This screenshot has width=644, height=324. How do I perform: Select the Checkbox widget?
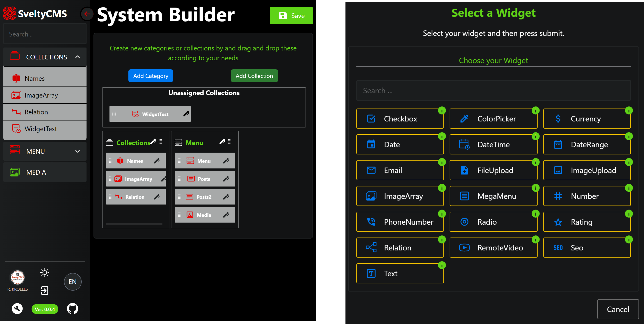(400, 119)
